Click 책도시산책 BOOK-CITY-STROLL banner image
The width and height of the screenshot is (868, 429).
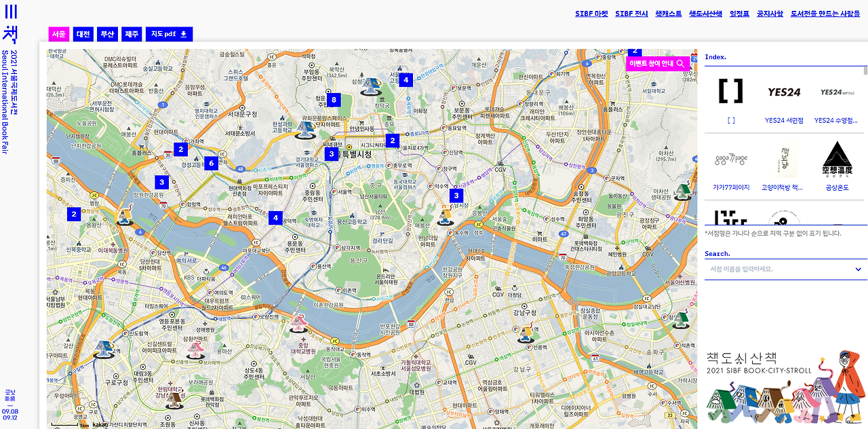coord(785,388)
